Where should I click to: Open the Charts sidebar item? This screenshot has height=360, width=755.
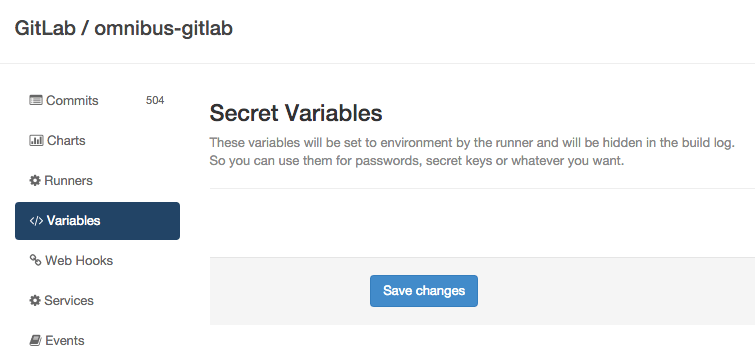point(97,141)
